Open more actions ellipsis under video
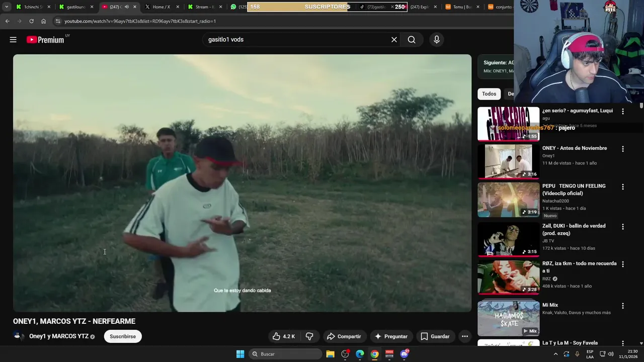This screenshot has width=644, height=362. coord(465,336)
